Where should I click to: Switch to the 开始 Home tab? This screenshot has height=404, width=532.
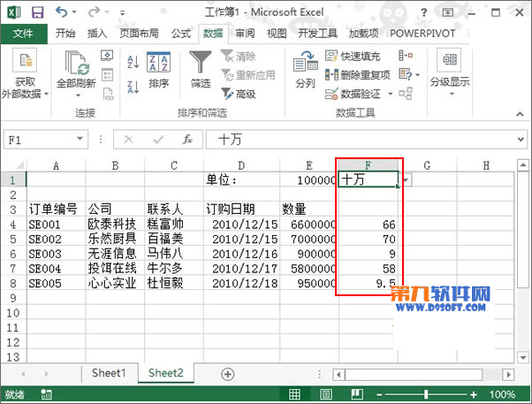[65, 34]
